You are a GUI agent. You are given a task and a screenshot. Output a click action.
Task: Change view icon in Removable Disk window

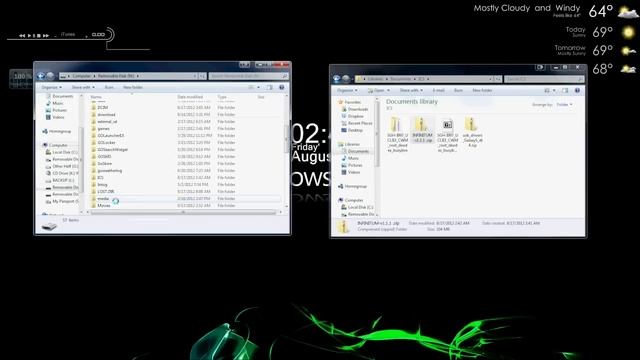pos(251,87)
